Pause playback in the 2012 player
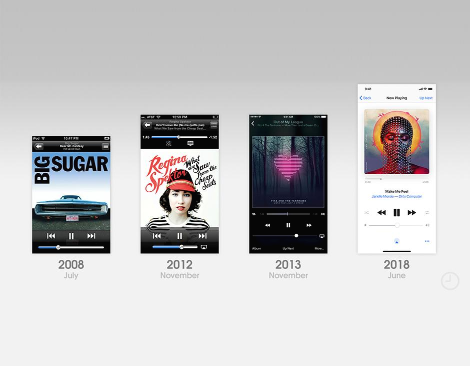The width and height of the screenshot is (470, 366). click(x=180, y=236)
